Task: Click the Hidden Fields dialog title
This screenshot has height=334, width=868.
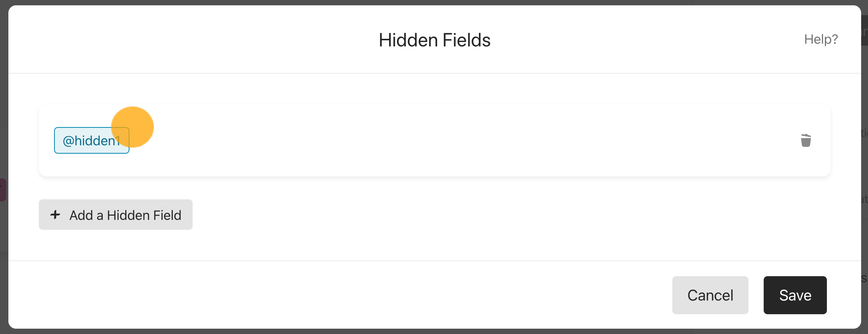Action: point(434,40)
